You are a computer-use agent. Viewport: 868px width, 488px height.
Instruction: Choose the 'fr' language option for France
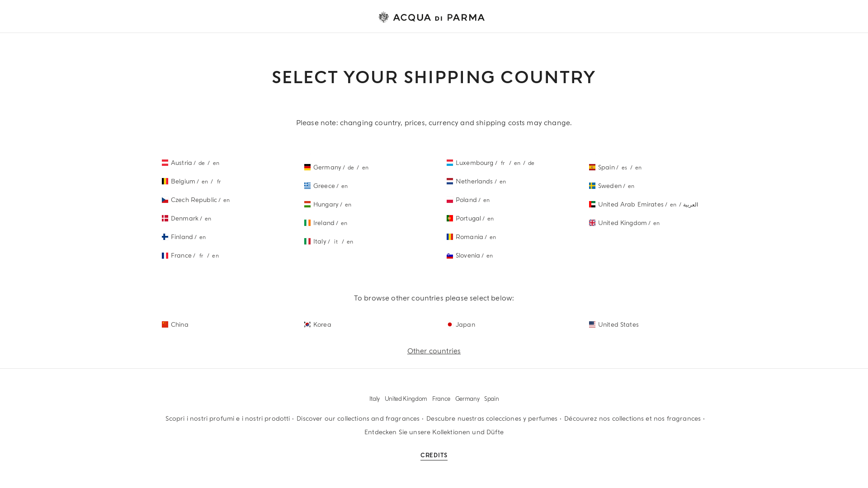pos(201,256)
